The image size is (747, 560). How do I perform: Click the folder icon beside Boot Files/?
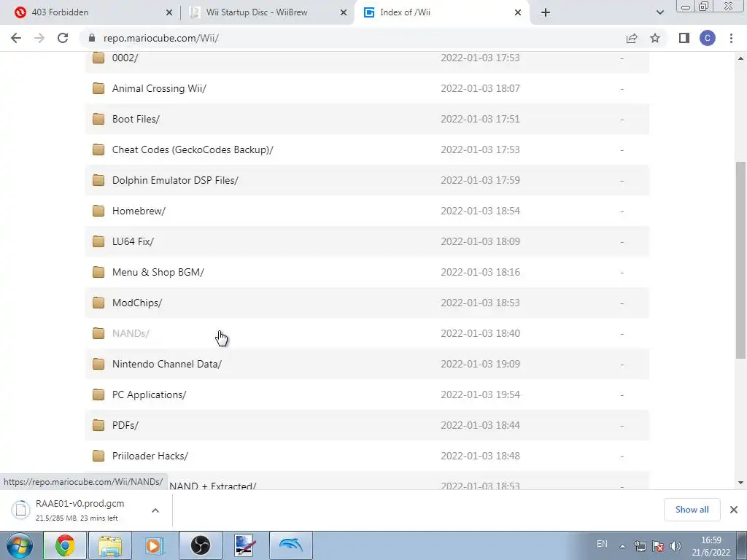(98, 119)
